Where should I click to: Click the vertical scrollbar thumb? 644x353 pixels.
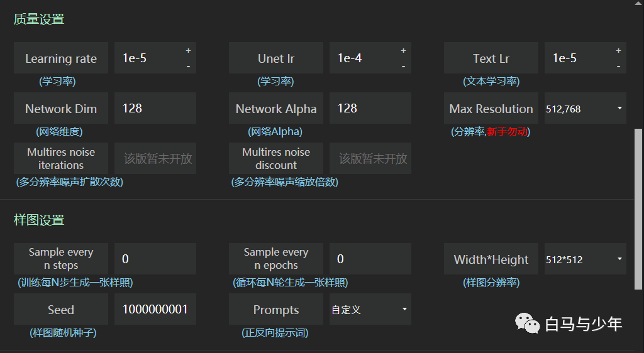pyautogui.click(x=638, y=209)
